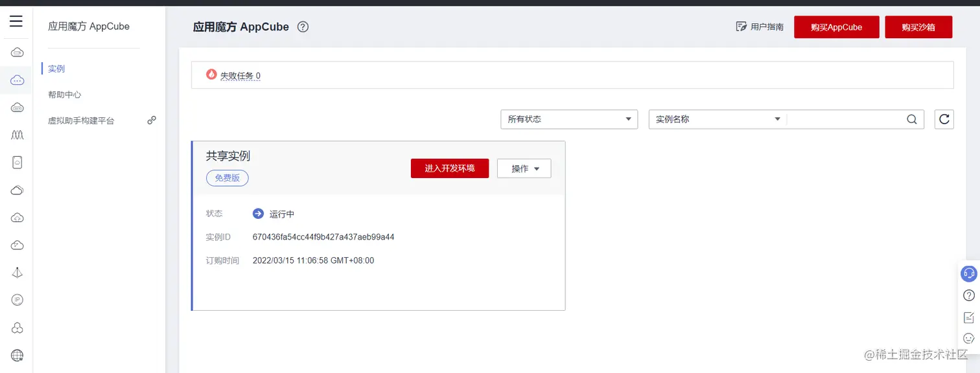Click the refresh list button

pos(944,119)
